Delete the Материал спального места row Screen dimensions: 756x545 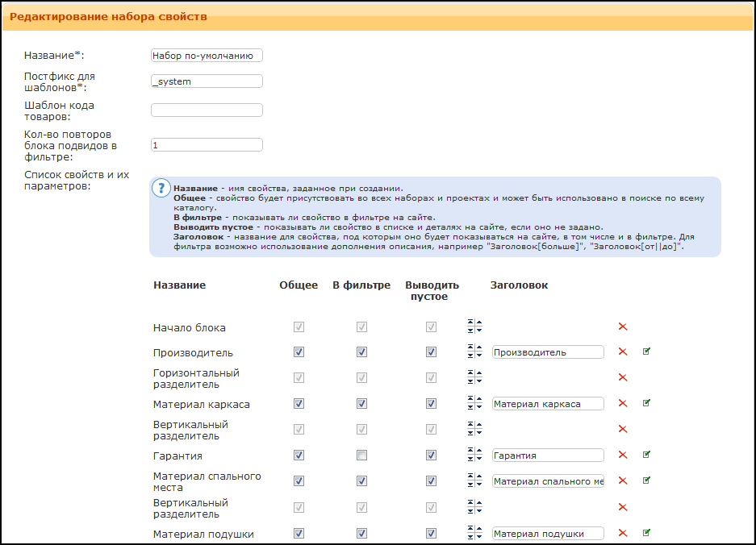(x=622, y=481)
